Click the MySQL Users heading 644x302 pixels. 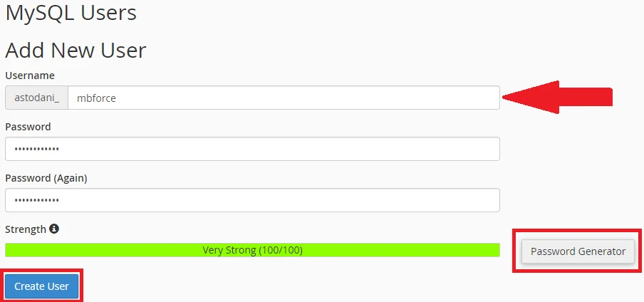(71, 12)
